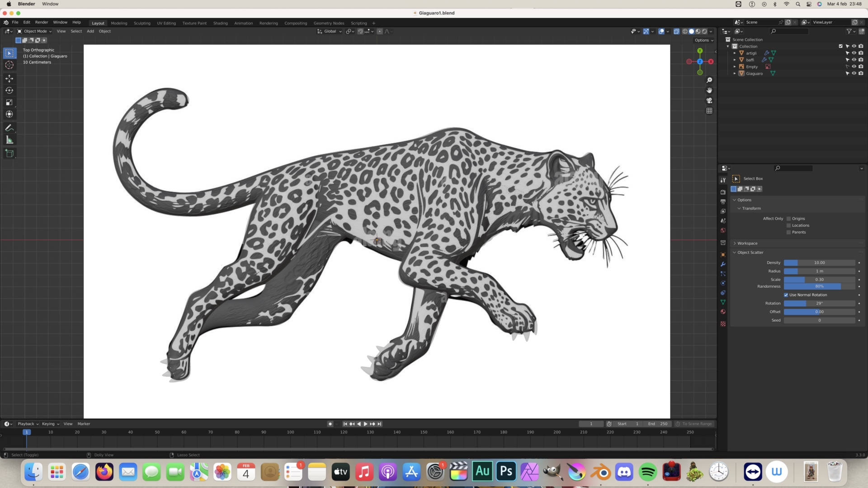The image size is (868, 488).
Task: Open the Output properties tab
Action: [x=723, y=202]
